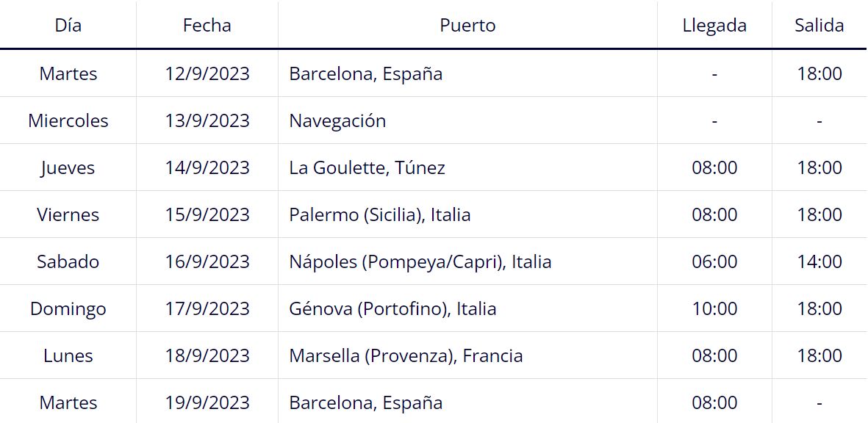Click the 10:00 arrival time
The image size is (868, 423).
(714, 308)
